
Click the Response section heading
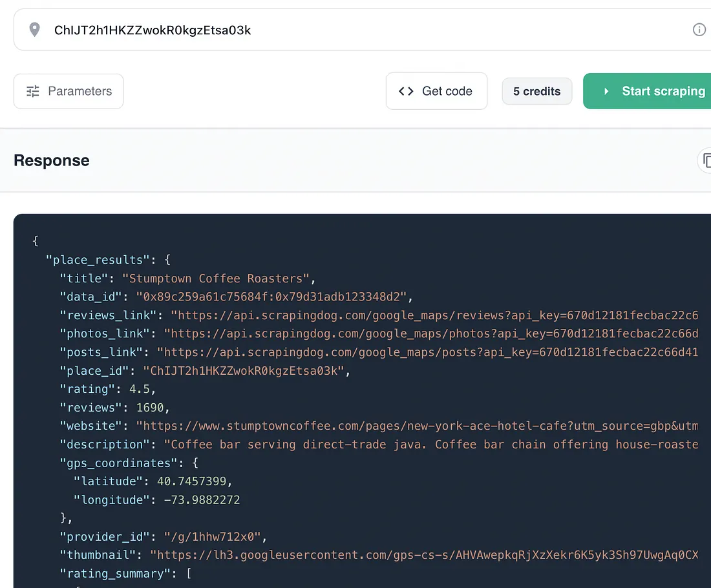(52, 161)
